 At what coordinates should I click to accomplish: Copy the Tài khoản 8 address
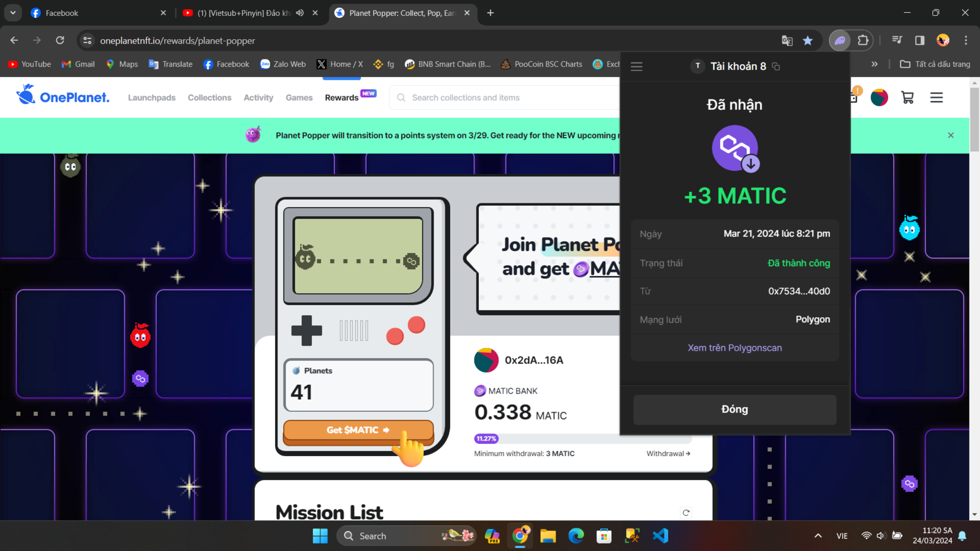pyautogui.click(x=776, y=66)
